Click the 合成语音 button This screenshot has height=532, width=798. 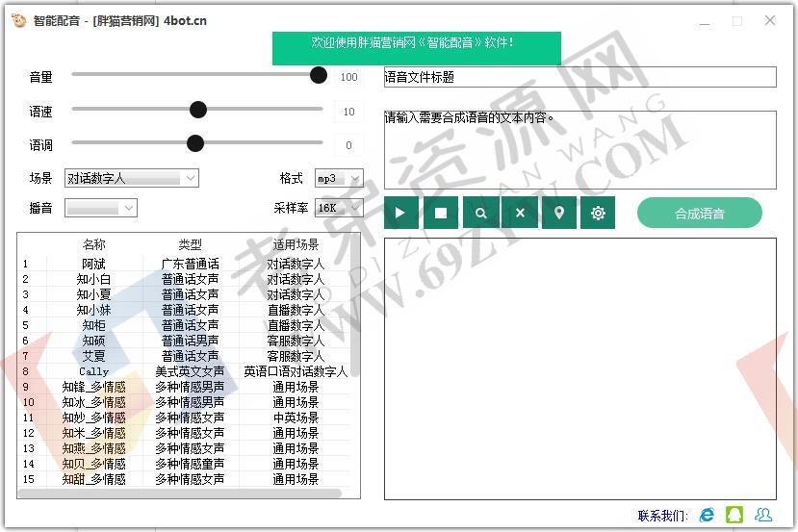(x=699, y=214)
